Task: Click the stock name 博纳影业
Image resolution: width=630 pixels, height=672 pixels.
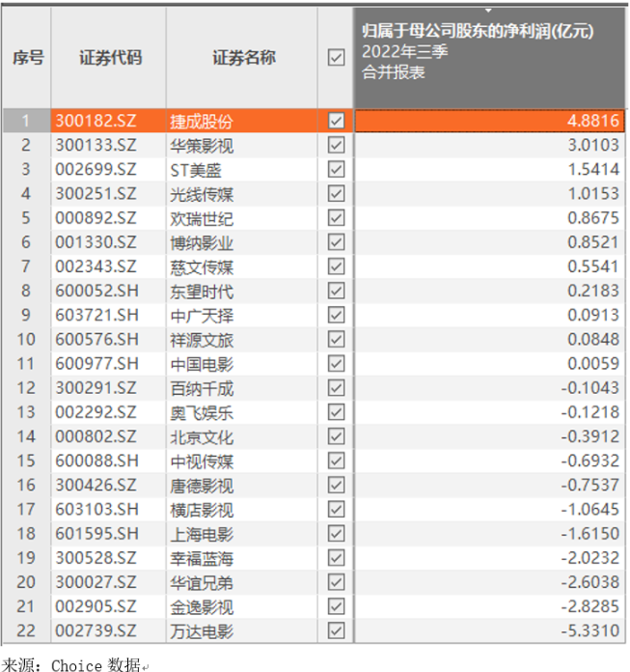Action: (x=202, y=243)
